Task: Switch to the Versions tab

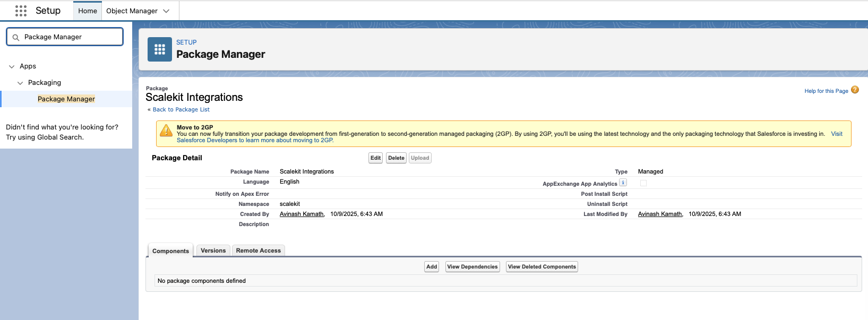Action: point(213,250)
